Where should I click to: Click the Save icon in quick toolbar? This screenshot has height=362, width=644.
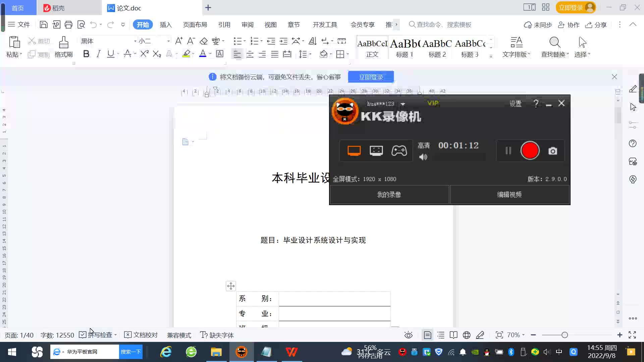click(44, 24)
